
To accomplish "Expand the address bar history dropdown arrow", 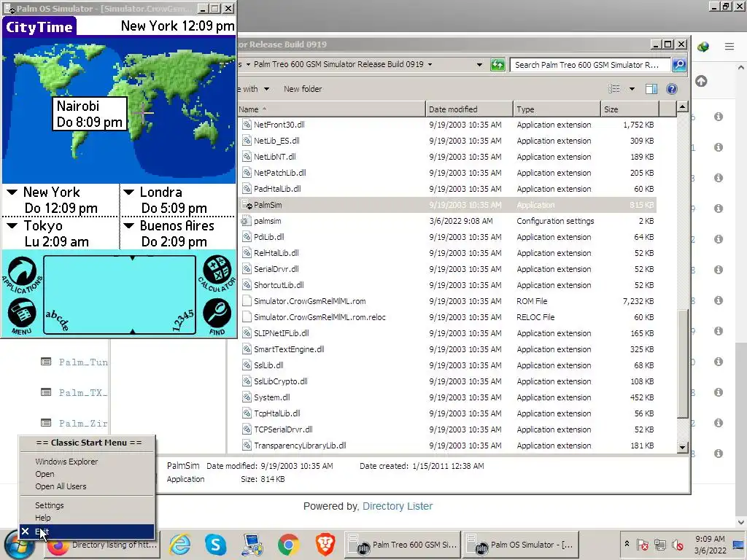I will [479, 65].
